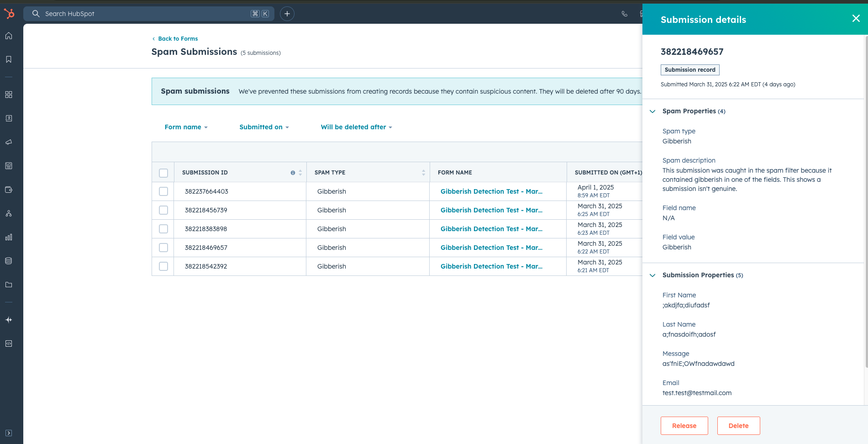The image size is (868, 444).
Task: Open the Data Management database icon
Action: (9, 261)
